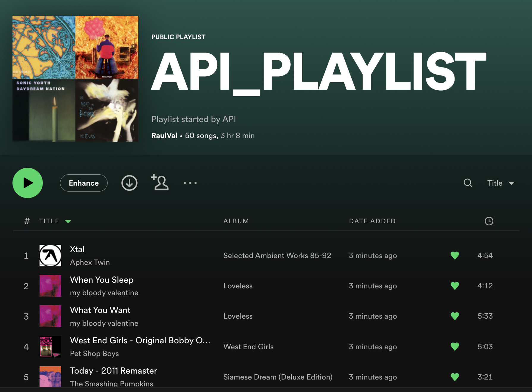The image size is (532, 392).
Task: Select the track title Xtal
Action: (x=77, y=249)
